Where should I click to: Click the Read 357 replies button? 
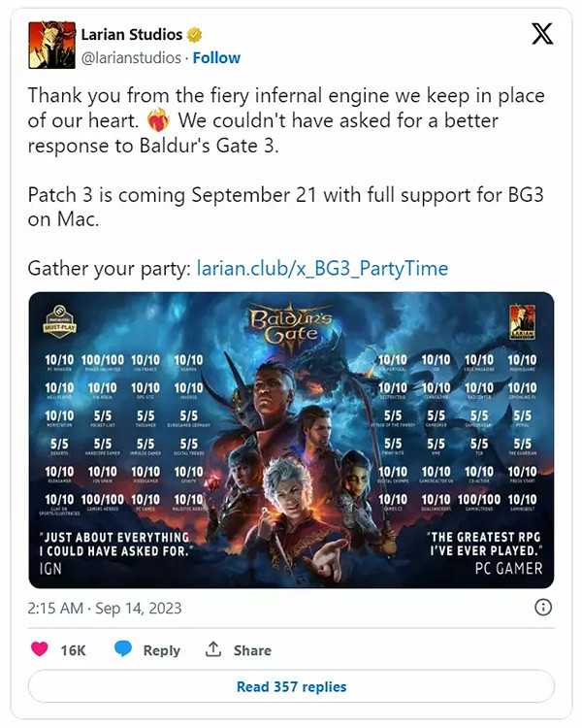tap(291, 686)
